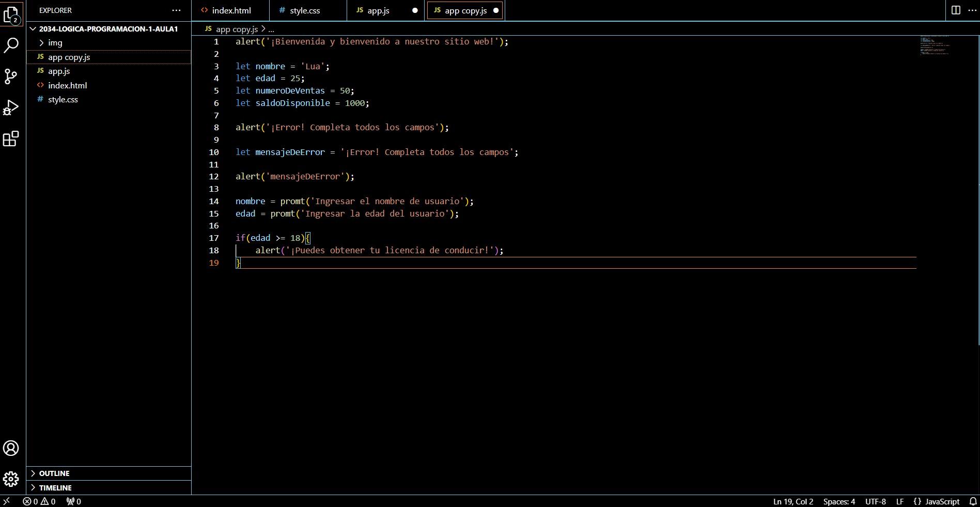Click mensajeDeError declaration on line 10
This screenshot has width=980, height=507.
point(290,152)
